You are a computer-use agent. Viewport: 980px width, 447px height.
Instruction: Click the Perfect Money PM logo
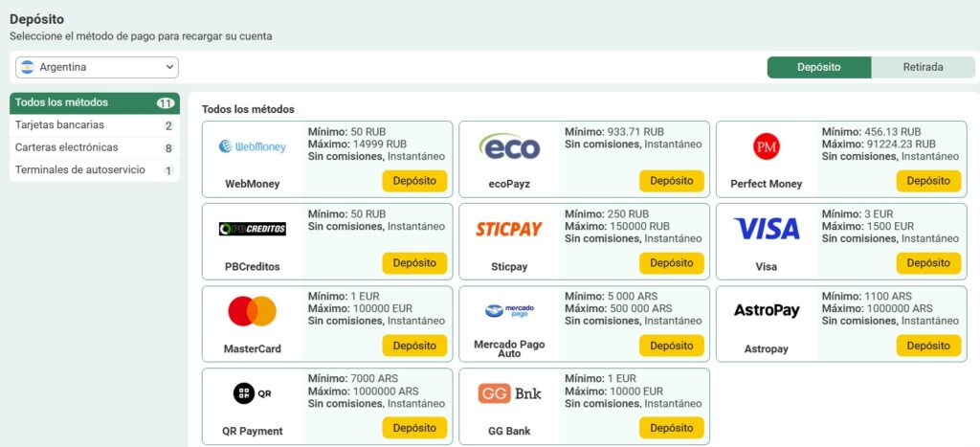click(x=767, y=146)
